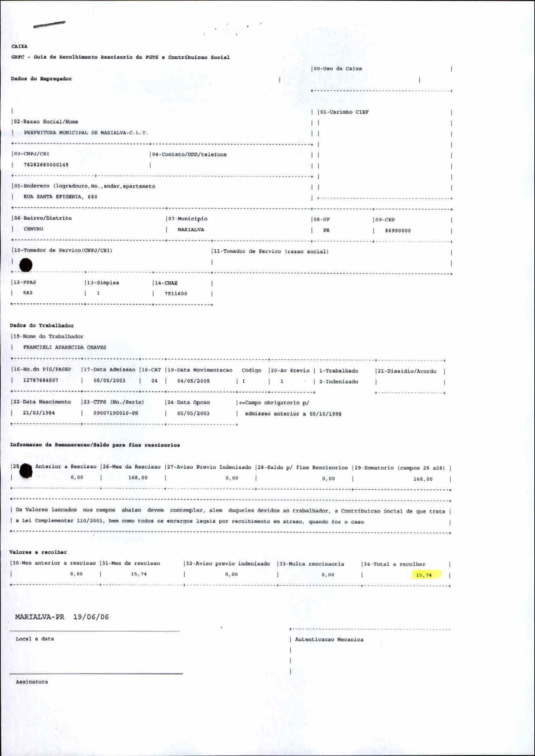535x756 pixels.
Task: Click the CAIXA heading text
Action: [19, 46]
